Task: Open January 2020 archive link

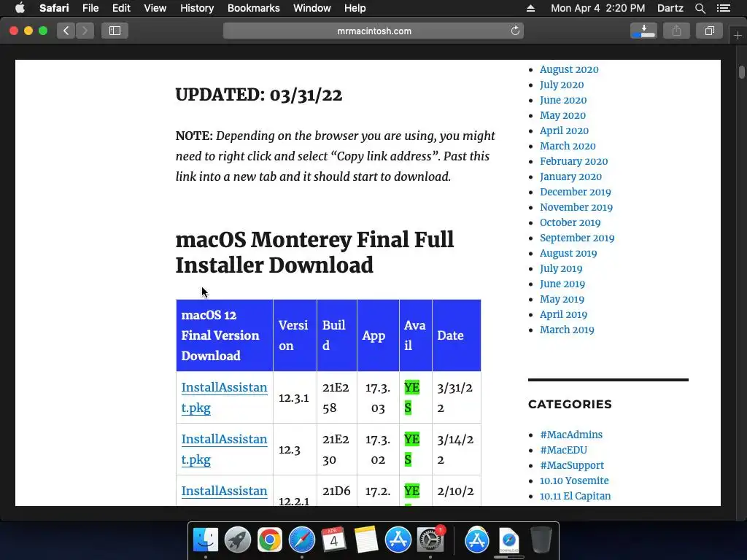Action: pyautogui.click(x=570, y=176)
